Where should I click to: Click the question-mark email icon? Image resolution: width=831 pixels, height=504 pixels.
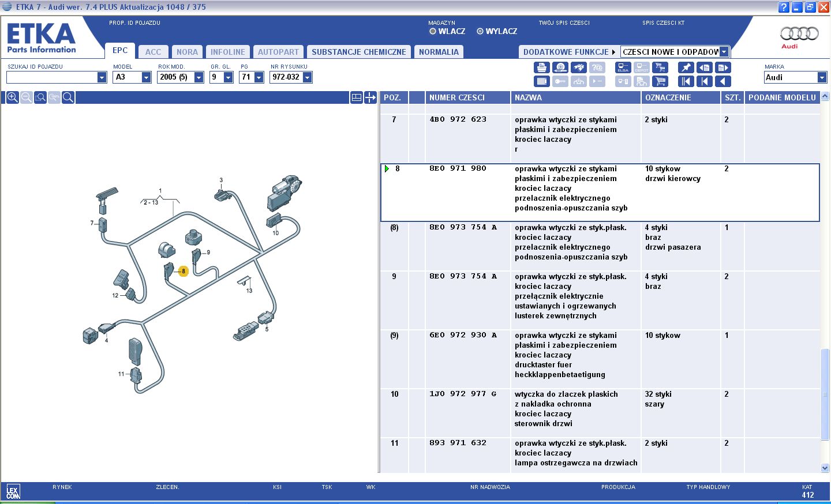597,67
